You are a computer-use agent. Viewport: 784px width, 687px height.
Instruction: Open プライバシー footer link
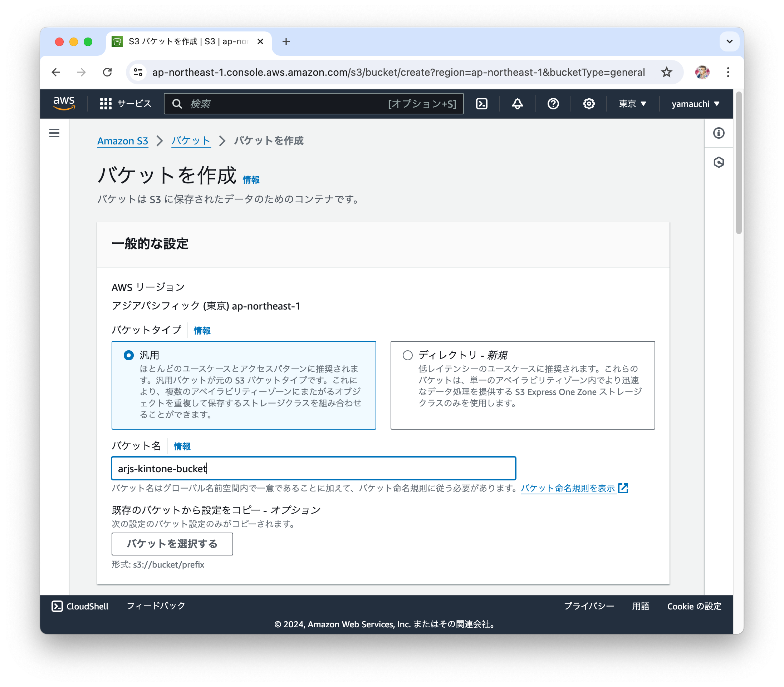[588, 606]
